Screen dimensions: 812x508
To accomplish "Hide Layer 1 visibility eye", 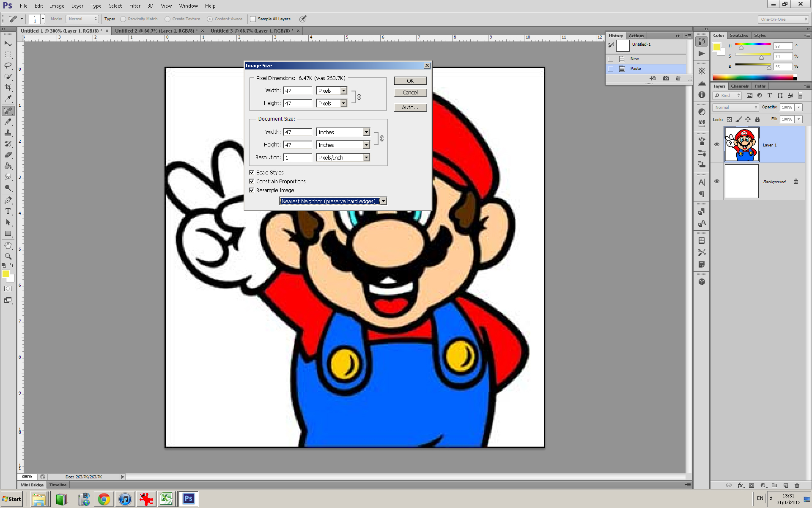I will (716, 144).
